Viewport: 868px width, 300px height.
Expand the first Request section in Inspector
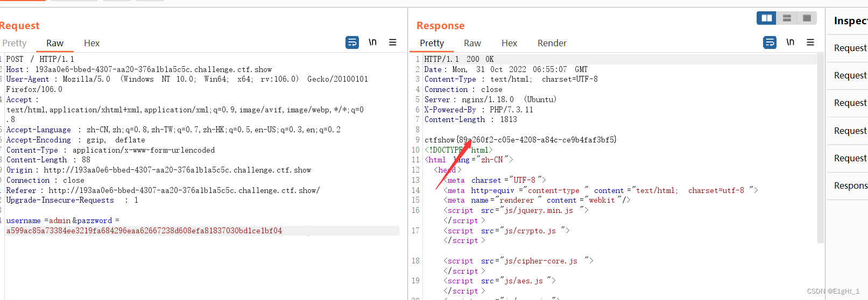coord(848,48)
